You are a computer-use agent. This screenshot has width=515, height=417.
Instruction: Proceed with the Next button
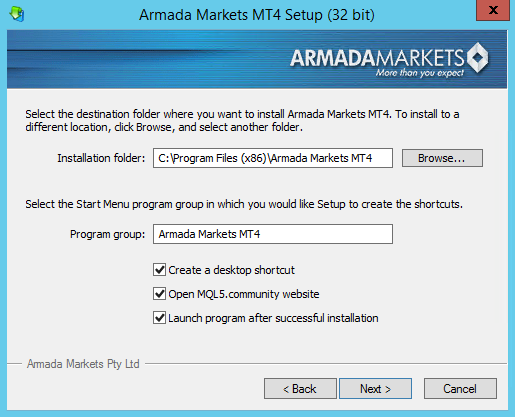point(375,388)
